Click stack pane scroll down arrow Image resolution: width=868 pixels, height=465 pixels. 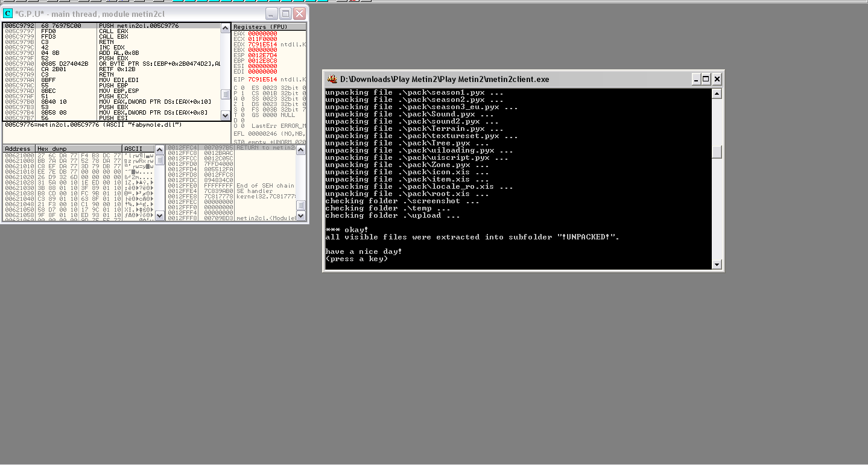tap(300, 215)
